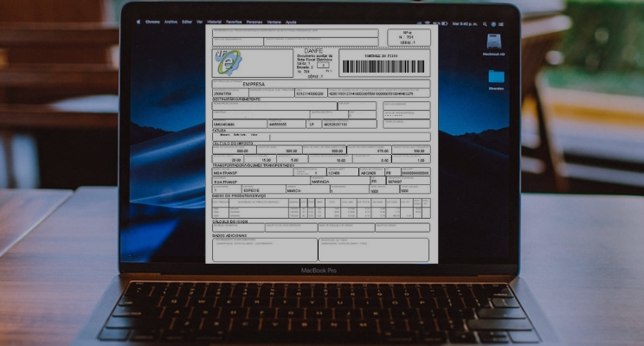Click the UMUARAMA city field
Image resolution: width=644 pixels, height=346 pixels.
pyautogui.click(x=240, y=124)
